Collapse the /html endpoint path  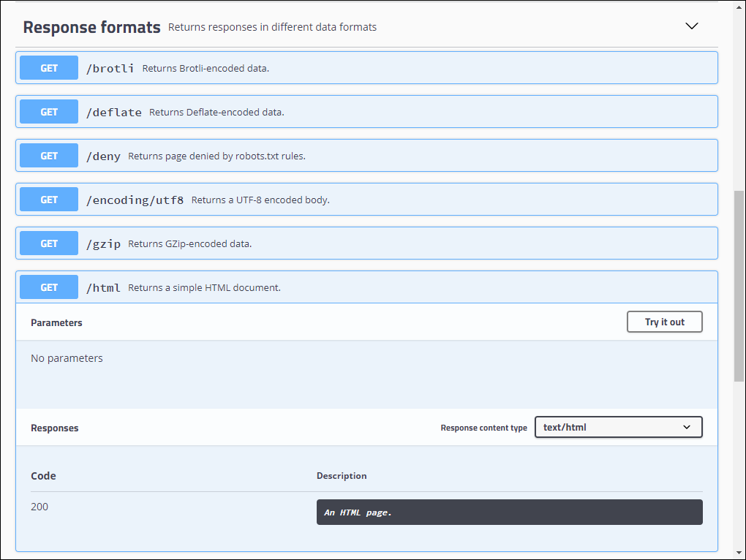coord(103,287)
